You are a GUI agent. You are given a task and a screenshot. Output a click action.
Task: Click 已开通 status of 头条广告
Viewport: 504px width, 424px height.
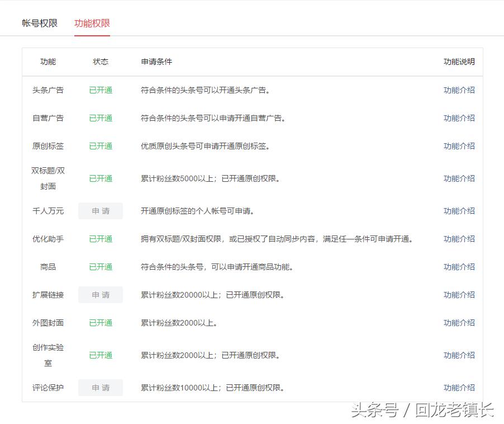101,90
